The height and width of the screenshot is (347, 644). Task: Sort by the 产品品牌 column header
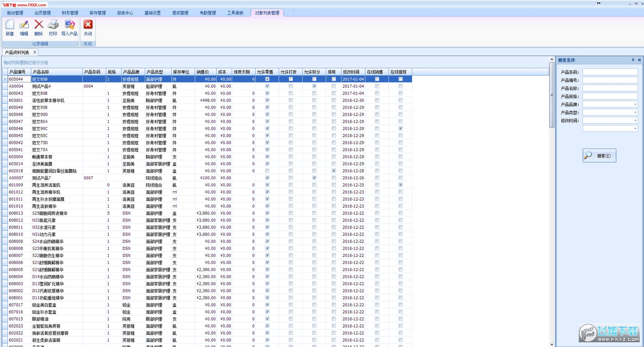pyautogui.click(x=133, y=72)
